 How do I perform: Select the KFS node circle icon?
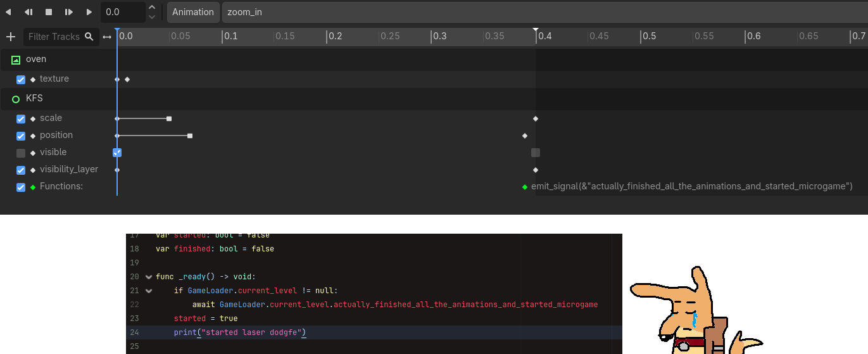click(16, 99)
